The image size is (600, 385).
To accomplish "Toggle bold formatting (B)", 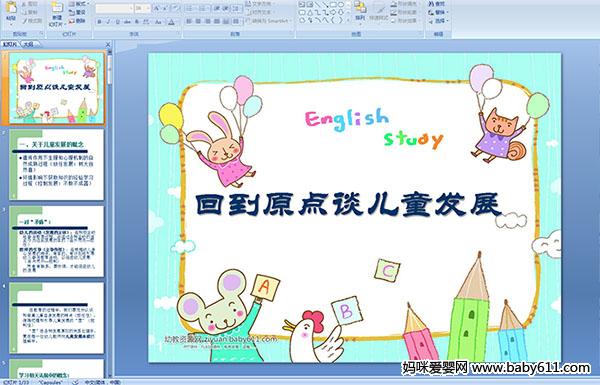I will point(99,22).
